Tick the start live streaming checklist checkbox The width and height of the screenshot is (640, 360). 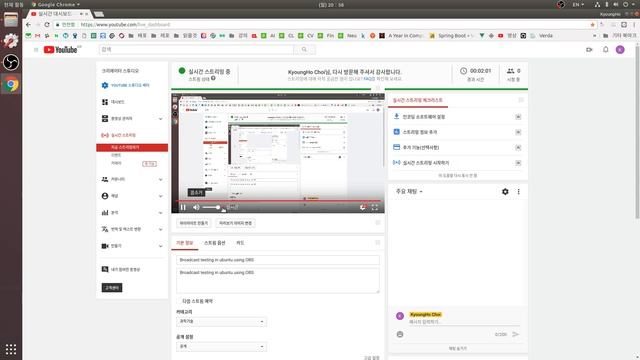(x=518, y=162)
